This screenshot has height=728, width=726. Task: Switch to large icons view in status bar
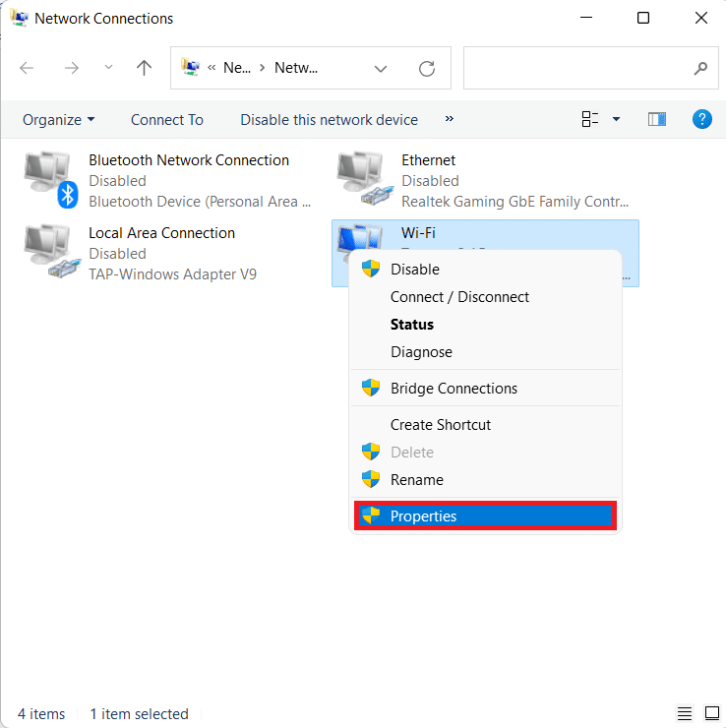tap(711, 713)
